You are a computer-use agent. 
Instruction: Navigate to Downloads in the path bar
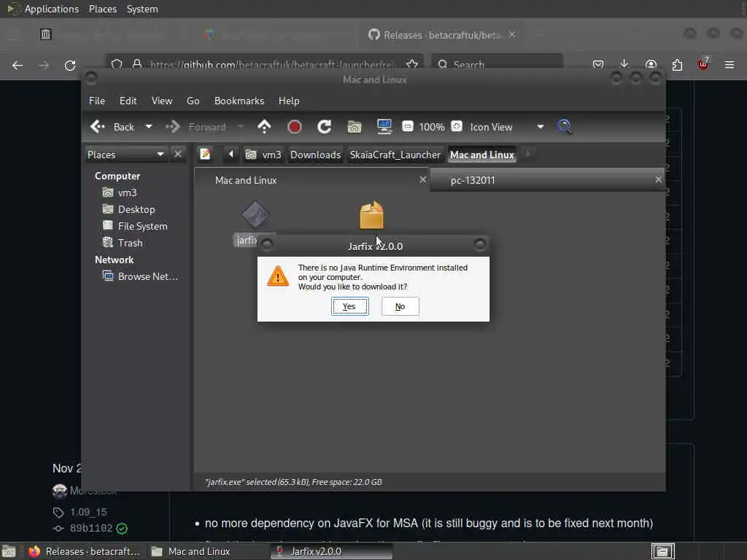coord(315,155)
